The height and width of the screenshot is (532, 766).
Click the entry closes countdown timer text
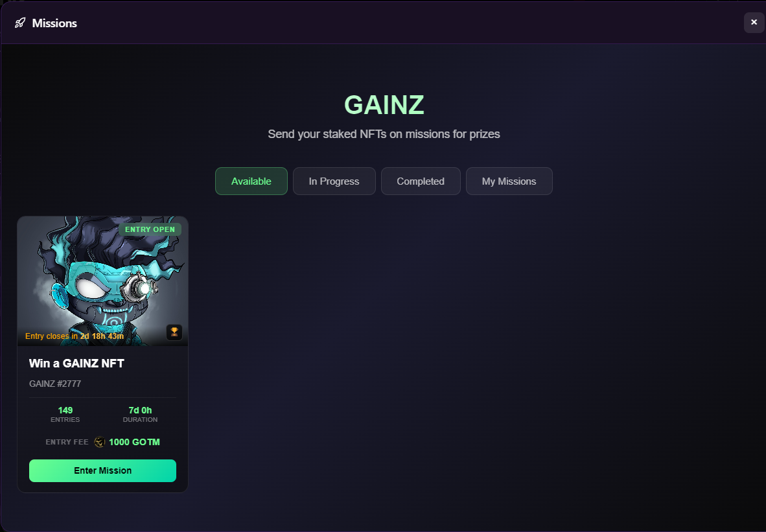[75, 336]
